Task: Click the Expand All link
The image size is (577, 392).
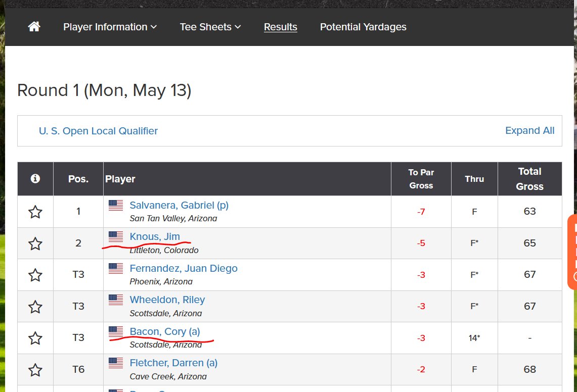Action: pyautogui.click(x=529, y=130)
